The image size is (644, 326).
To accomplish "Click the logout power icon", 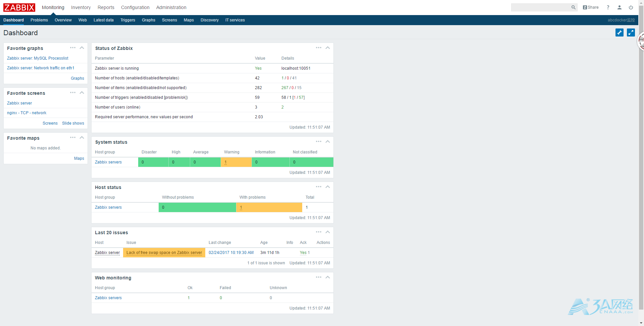I will [x=631, y=7].
